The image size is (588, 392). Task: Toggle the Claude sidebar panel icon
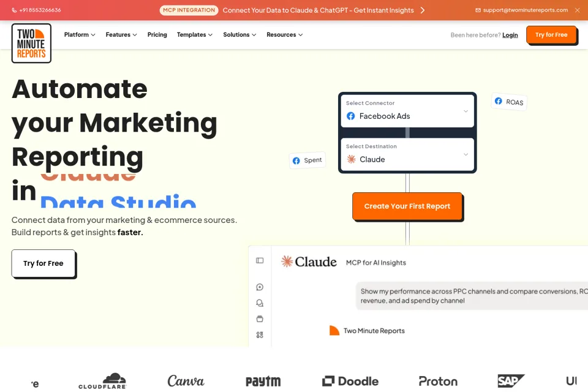pos(260,260)
